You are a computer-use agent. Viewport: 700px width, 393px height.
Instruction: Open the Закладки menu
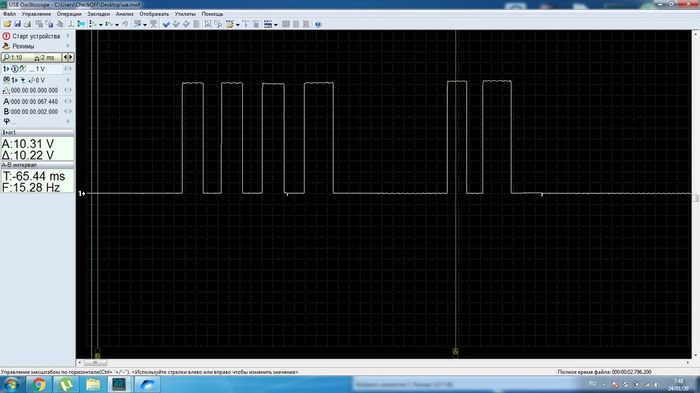98,14
